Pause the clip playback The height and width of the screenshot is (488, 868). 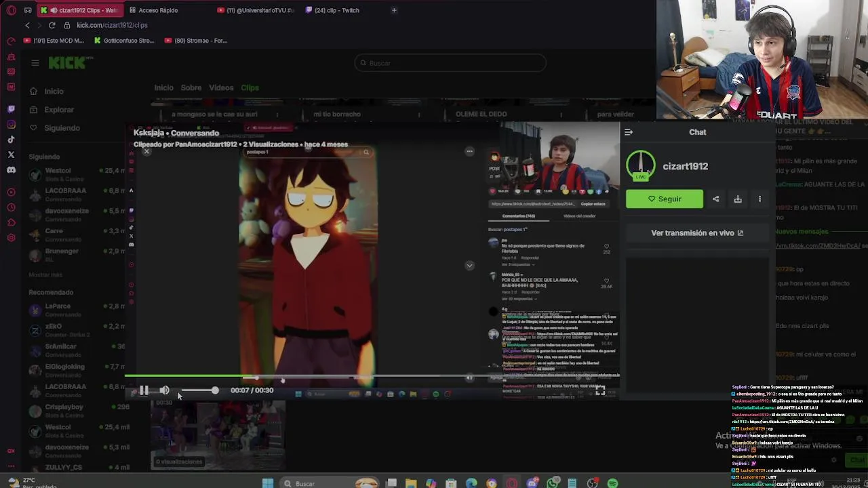[144, 390]
